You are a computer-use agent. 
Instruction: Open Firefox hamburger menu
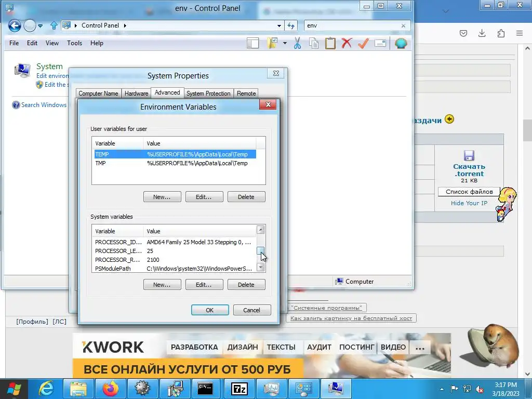(520, 33)
